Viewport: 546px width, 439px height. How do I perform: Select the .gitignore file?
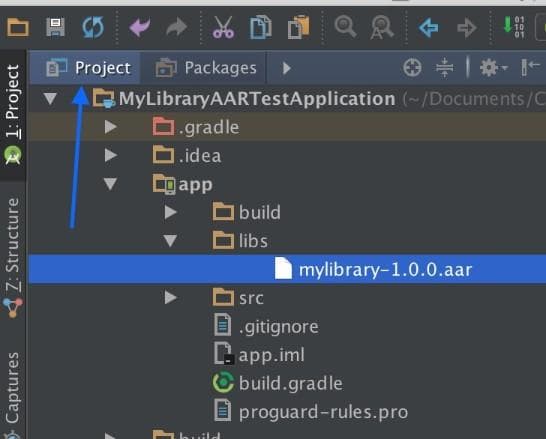(x=287, y=326)
